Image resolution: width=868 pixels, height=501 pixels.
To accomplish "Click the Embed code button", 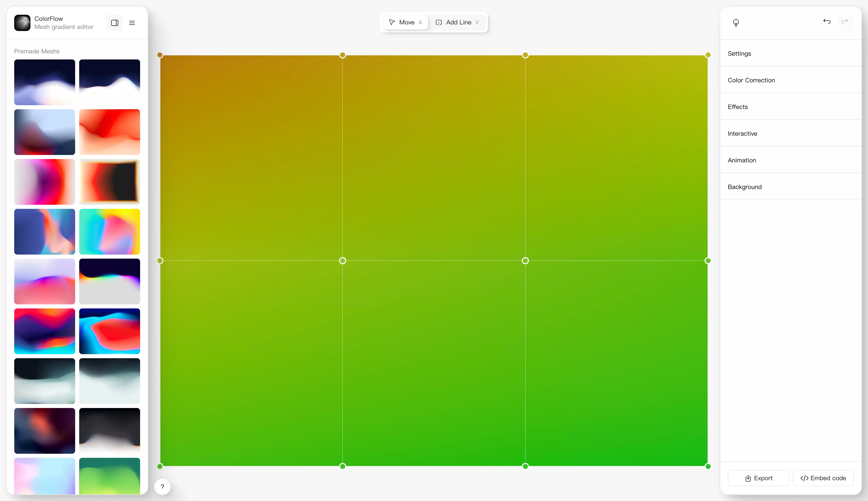I will pos(823,478).
